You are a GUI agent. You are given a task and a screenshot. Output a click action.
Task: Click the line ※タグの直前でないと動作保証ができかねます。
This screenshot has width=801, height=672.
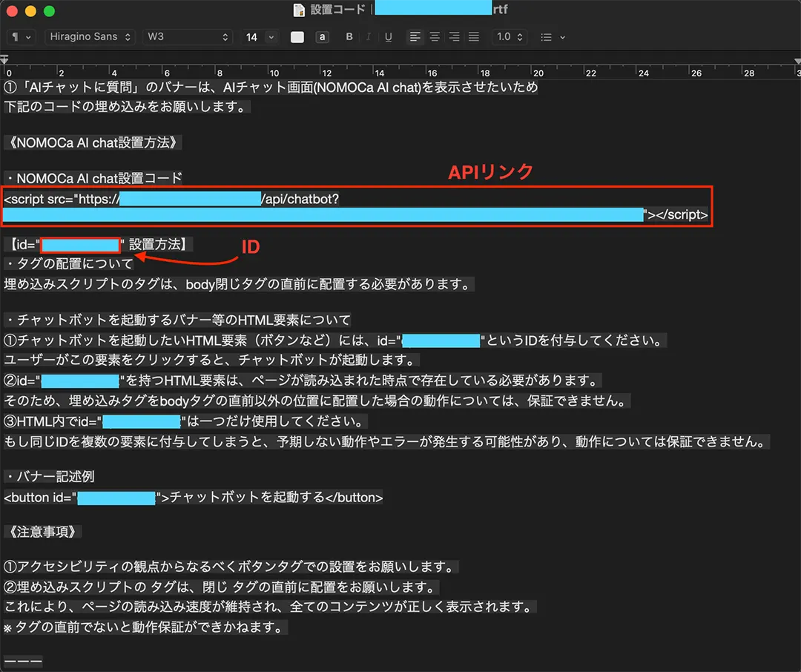pos(145,627)
